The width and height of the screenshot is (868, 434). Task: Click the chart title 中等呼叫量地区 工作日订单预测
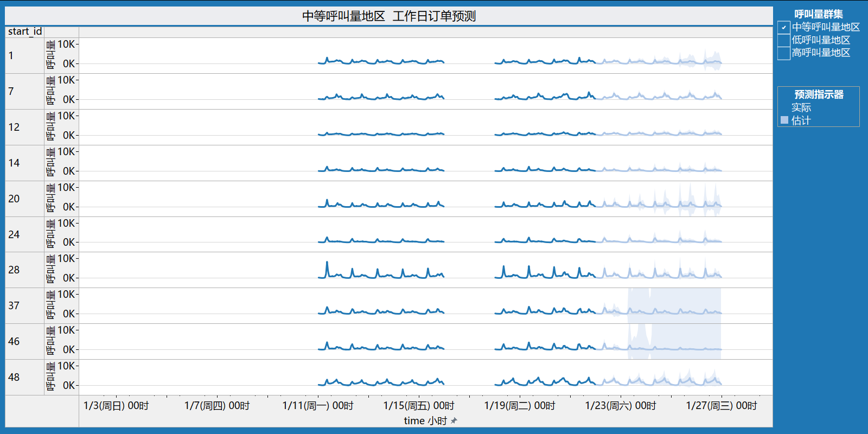pyautogui.click(x=389, y=16)
